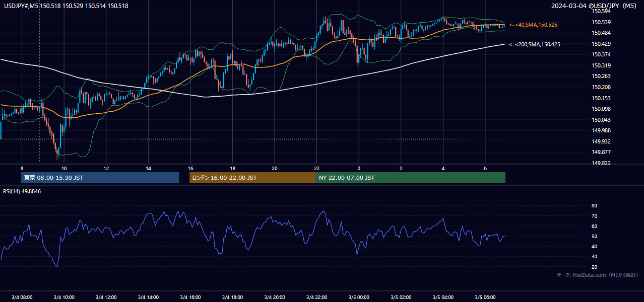Image resolution: width=644 pixels, height=302 pixels.
Task: Click the hour 4 tick on price chart
Action: pyautogui.click(x=443, y=168)
